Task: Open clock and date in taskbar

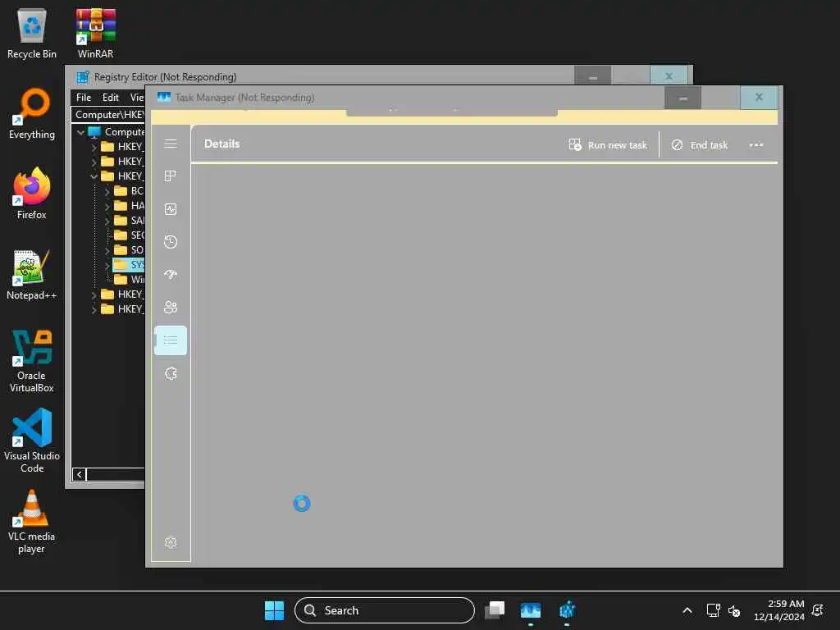Action: coord(778,610)
